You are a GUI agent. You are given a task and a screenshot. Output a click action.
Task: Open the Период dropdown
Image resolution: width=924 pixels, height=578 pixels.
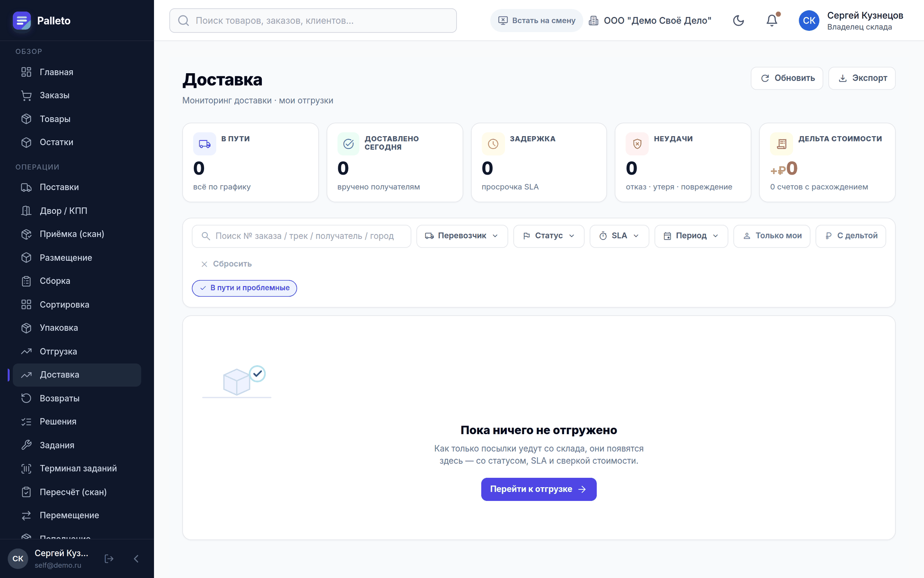(x=691, y=236)
